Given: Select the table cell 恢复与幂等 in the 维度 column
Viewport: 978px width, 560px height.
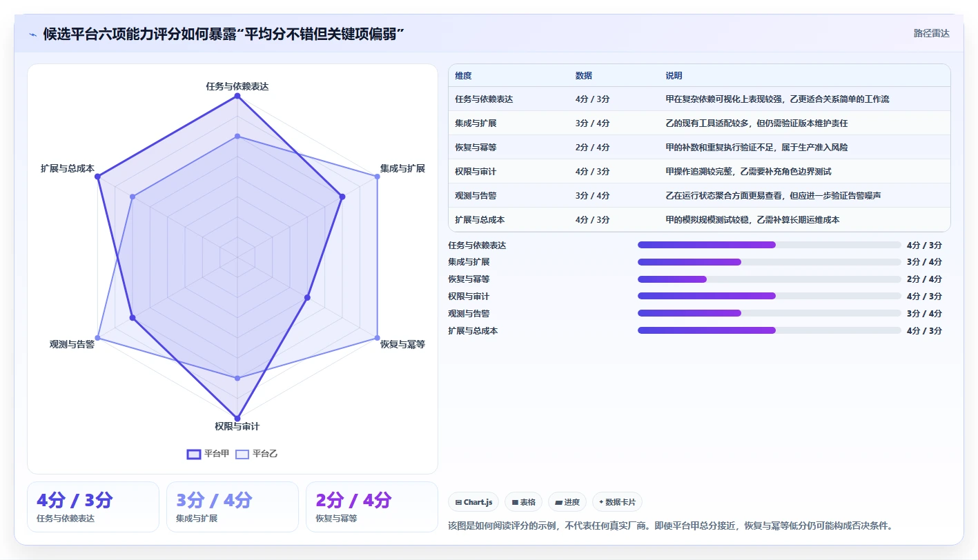Looking at the screenshot, I should point(476,148).
